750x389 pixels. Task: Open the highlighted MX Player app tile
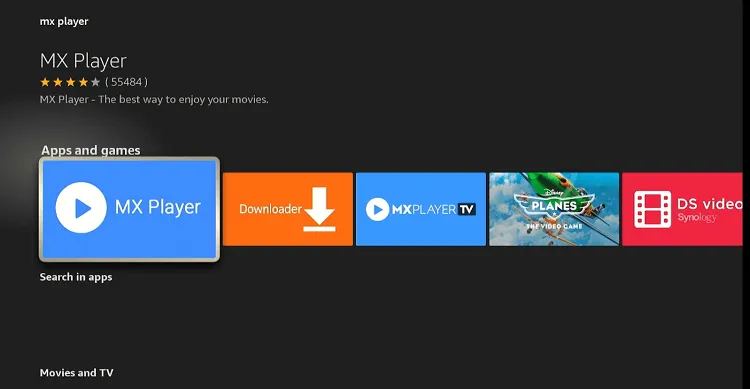(129, 209)
